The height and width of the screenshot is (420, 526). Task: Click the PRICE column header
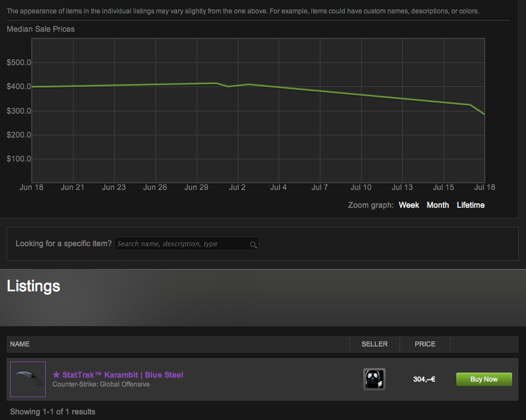(425, 344)
